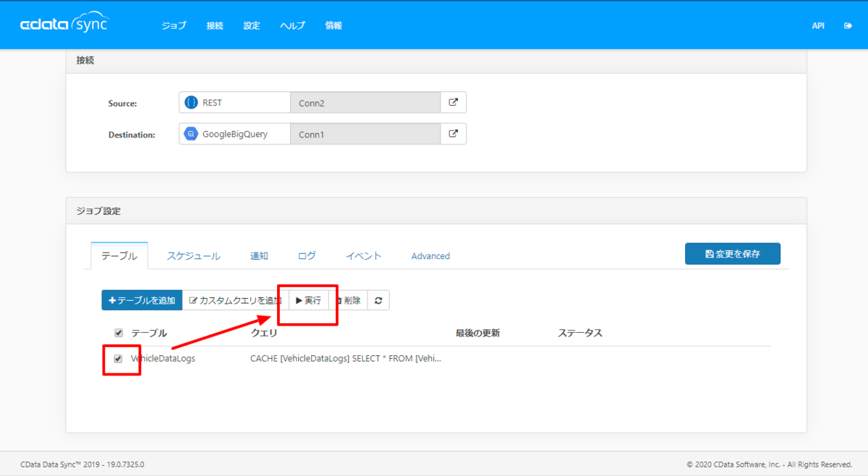Open the 設定 menu
The width and height of the screenshot is (868, 476).
click(x=252, y=25)
